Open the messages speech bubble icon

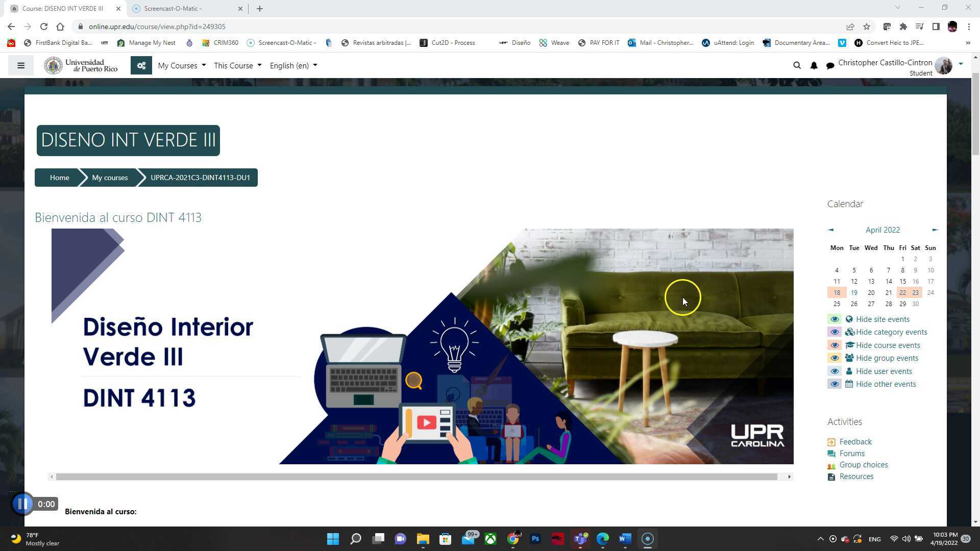tap(830, 66)
